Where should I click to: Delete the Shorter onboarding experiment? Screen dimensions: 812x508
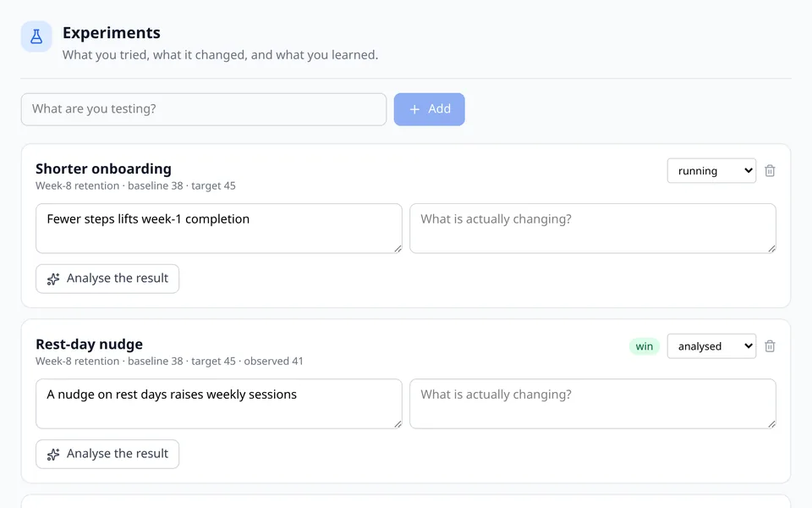pyautogui.click(x=770, y=170)
